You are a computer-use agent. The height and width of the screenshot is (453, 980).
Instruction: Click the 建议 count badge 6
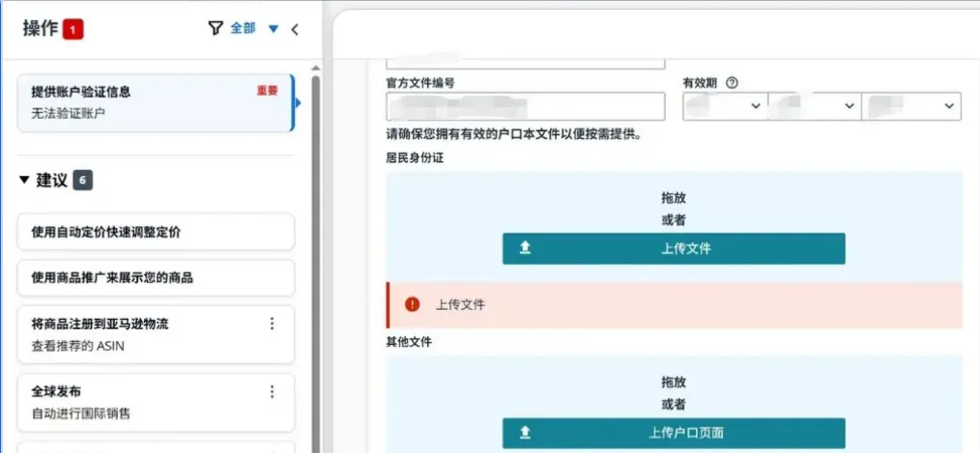[x=82, y=181]
